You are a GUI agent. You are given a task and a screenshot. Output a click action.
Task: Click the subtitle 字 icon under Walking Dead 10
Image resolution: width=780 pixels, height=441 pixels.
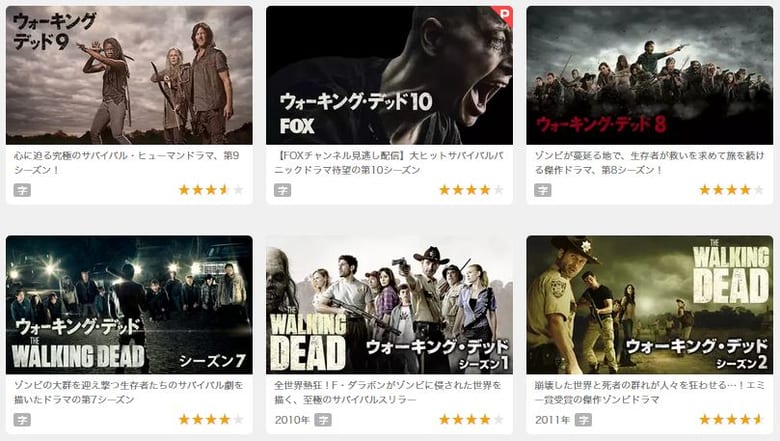tap(283, 190)
